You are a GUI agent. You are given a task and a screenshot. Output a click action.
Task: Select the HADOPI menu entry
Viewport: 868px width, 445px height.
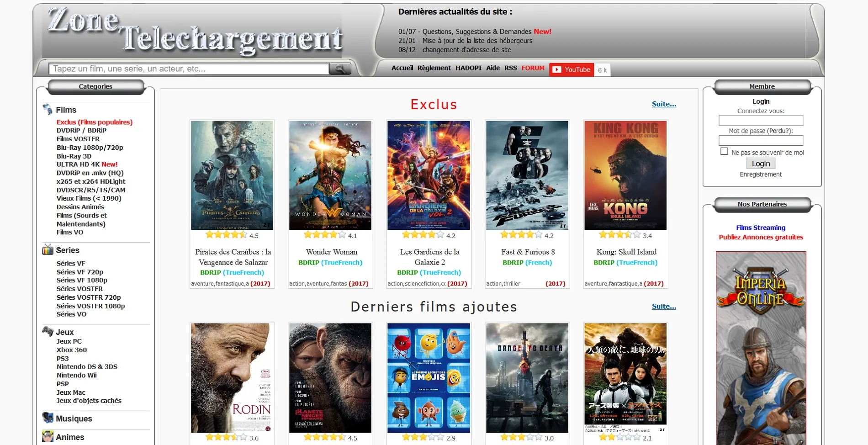coord(468,68)
